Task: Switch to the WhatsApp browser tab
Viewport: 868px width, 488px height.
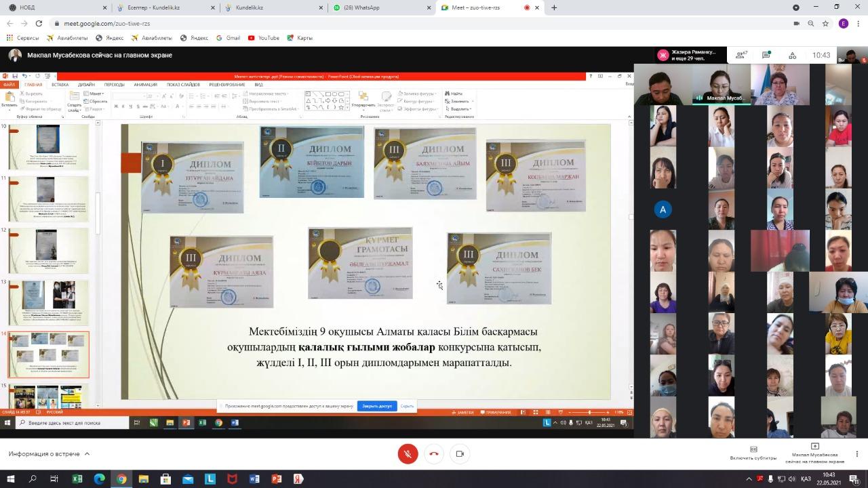Action: [x=380, y=7]
